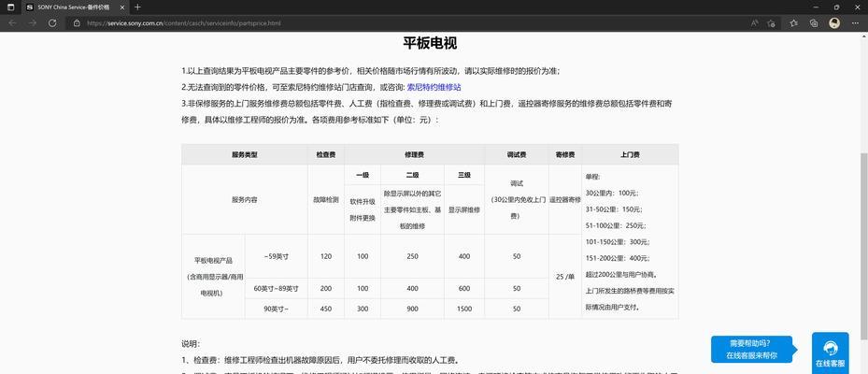
Task: Click the 450 inspection fee value
Action: (x=325, y=309)
